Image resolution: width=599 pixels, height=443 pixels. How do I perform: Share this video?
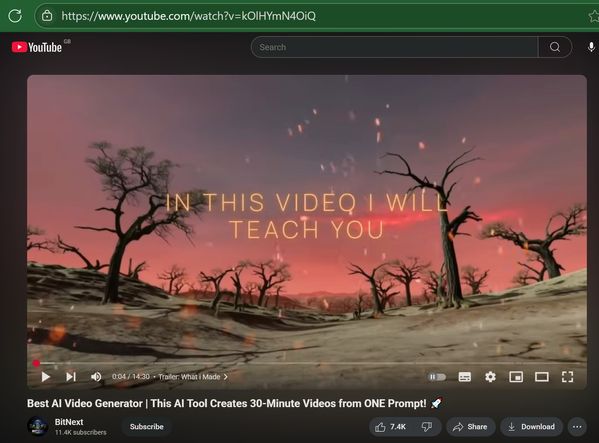coord(470,427)
